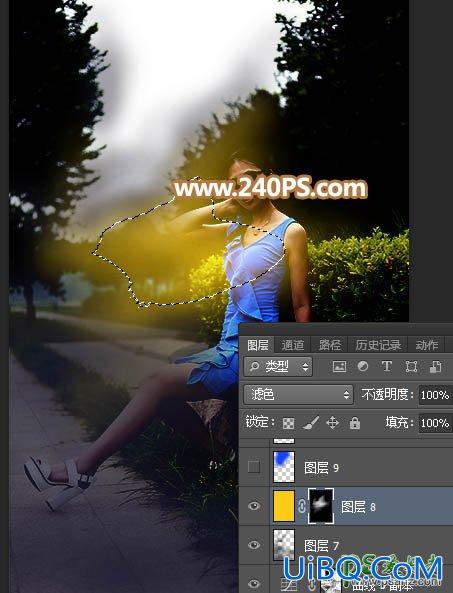This screenshot has height=593, width=453.
Task: Hide 图层 8 using its eye icon
Action: pyautogui.click(x=254, y=506)
